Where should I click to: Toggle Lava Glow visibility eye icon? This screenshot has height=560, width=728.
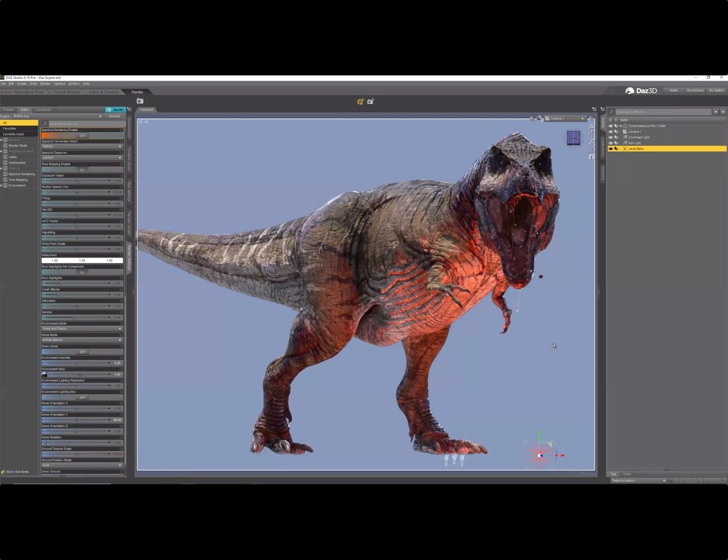point(610,149)
